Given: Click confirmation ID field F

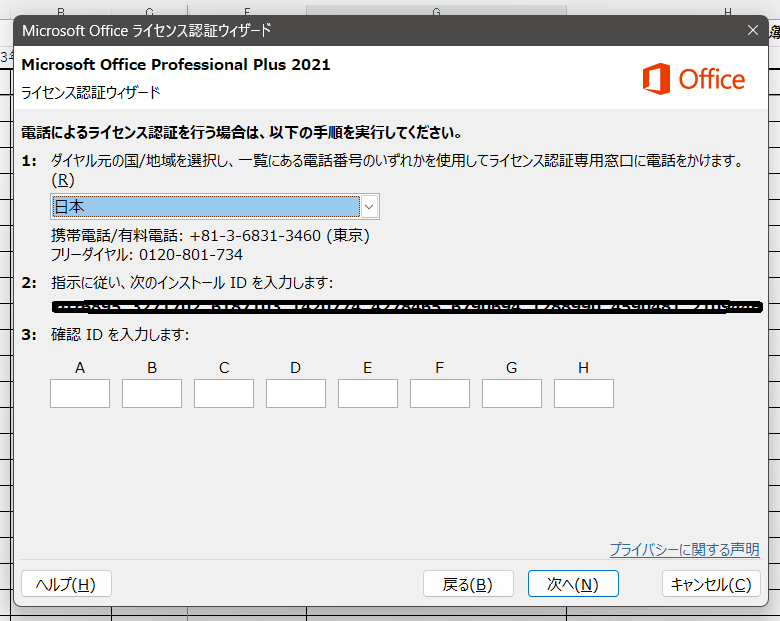Looking at the screenshot, I should click(x=440, y=394).
